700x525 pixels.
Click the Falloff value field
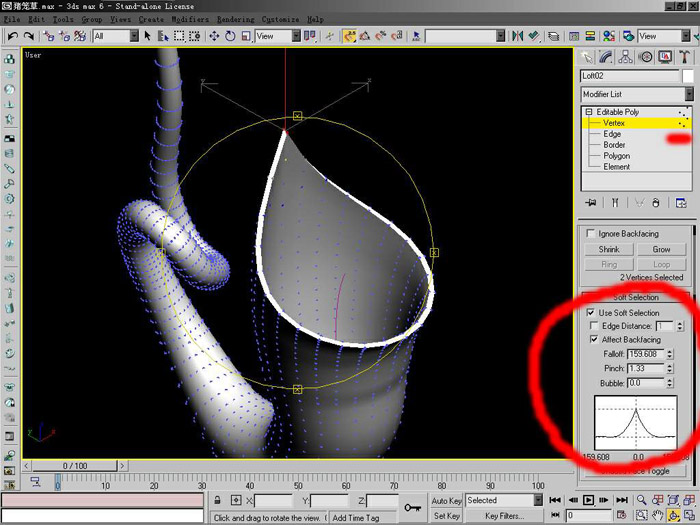[646, 354]
